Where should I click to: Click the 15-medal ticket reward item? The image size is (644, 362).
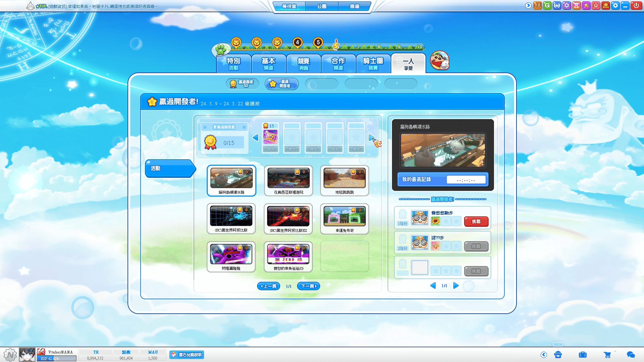tap(270, 137)
